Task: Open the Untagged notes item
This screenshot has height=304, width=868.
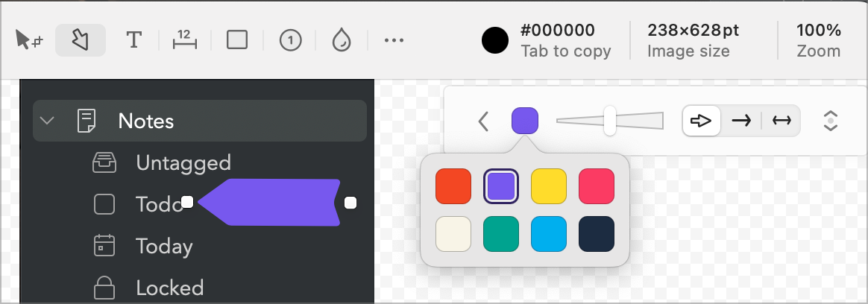Action: 183,162
